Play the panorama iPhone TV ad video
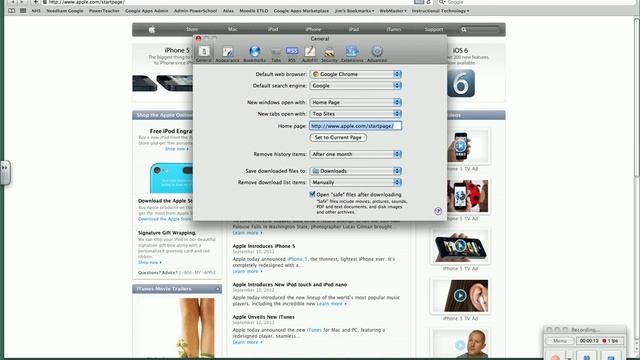Viewport: 640px width, 360px height. [460, 246]
